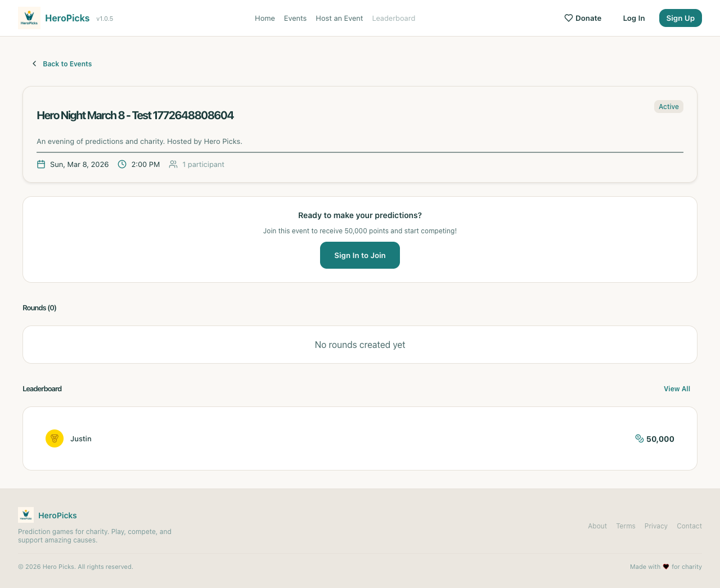This screenshot has height=588, width=720.
Task: Open Host an Event page
Action: pyautogui.click(x=339, y=18)
